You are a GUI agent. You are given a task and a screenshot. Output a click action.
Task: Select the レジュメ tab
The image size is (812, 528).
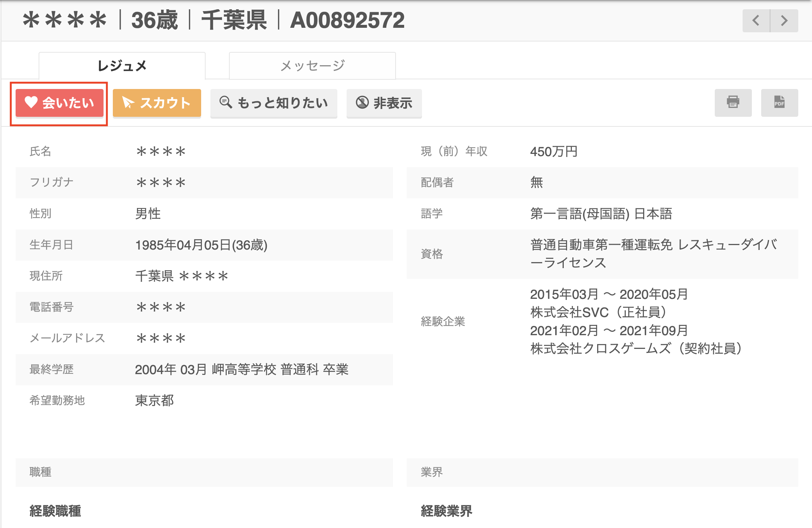(122, 66)
